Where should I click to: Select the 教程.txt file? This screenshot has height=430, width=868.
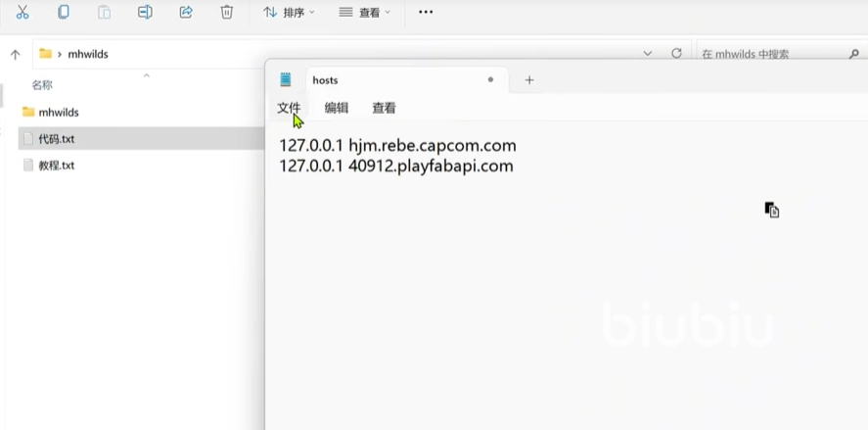tap(56, 166)
